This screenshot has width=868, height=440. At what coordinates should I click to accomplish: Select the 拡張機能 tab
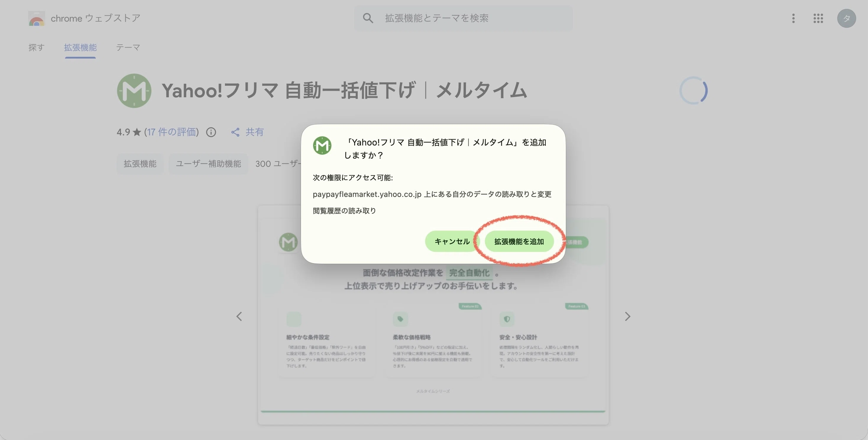click(80, 48)
